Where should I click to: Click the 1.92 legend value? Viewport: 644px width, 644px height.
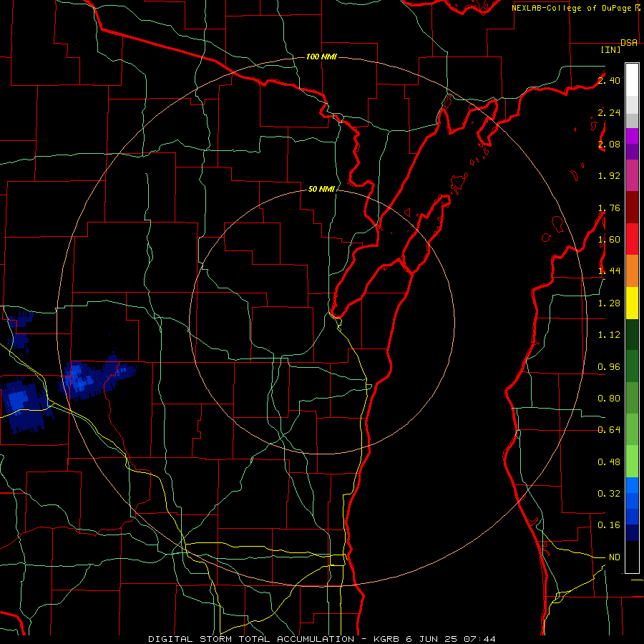(x=609, y=176)
